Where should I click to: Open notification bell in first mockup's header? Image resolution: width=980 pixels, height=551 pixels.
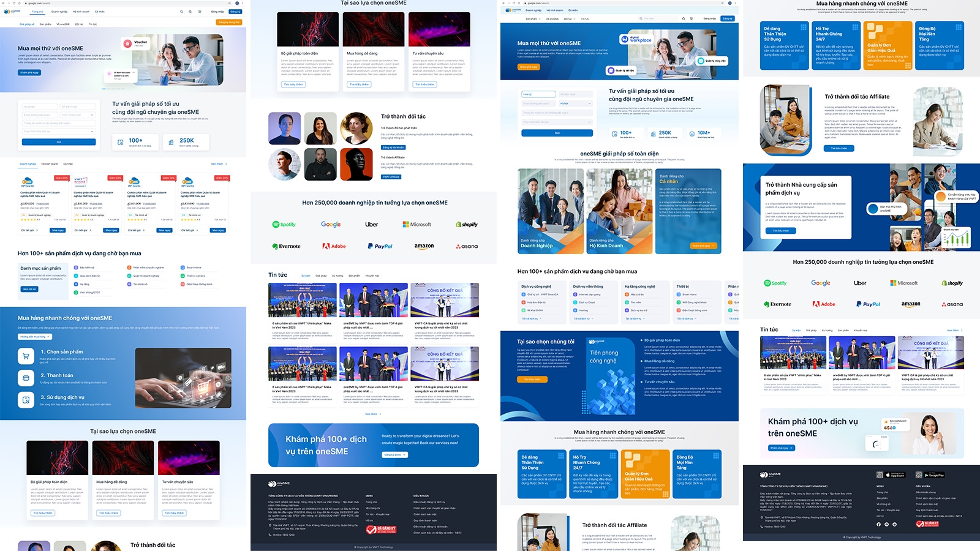[189, 12]
